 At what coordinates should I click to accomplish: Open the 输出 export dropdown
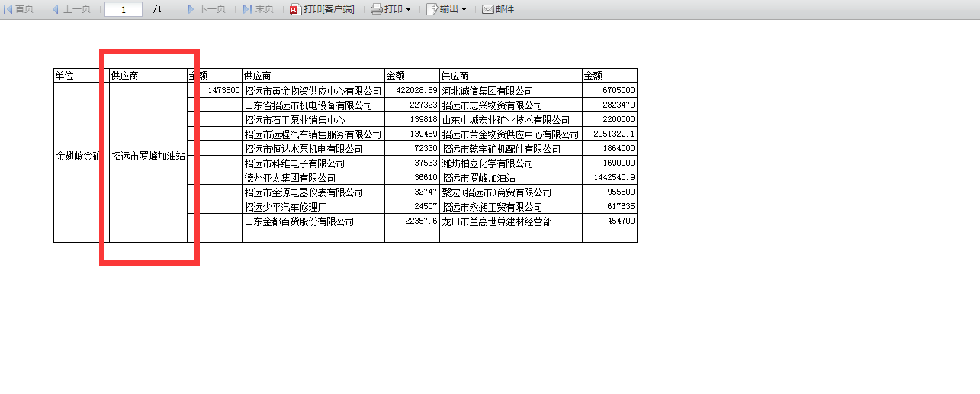point(446,9)
